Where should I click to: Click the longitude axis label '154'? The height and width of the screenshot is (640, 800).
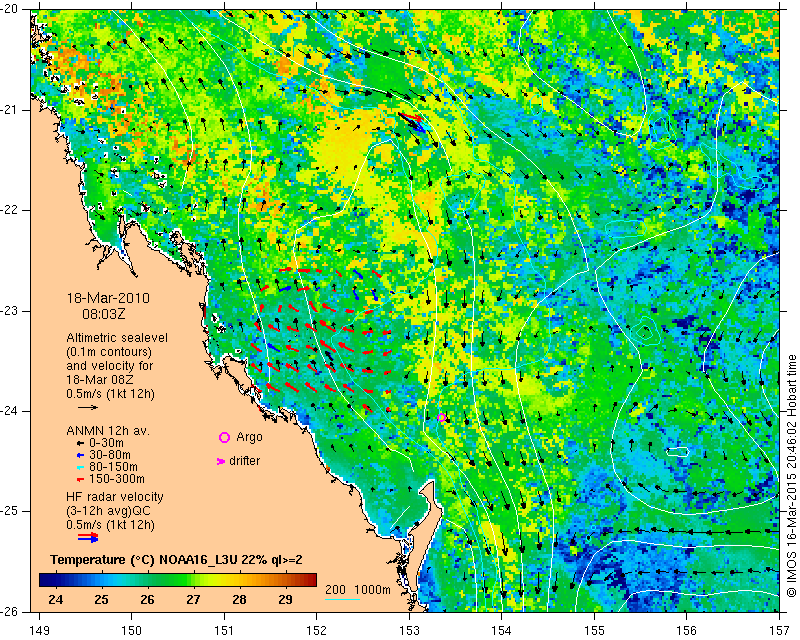pyautogui.click(x=502, y=631)
